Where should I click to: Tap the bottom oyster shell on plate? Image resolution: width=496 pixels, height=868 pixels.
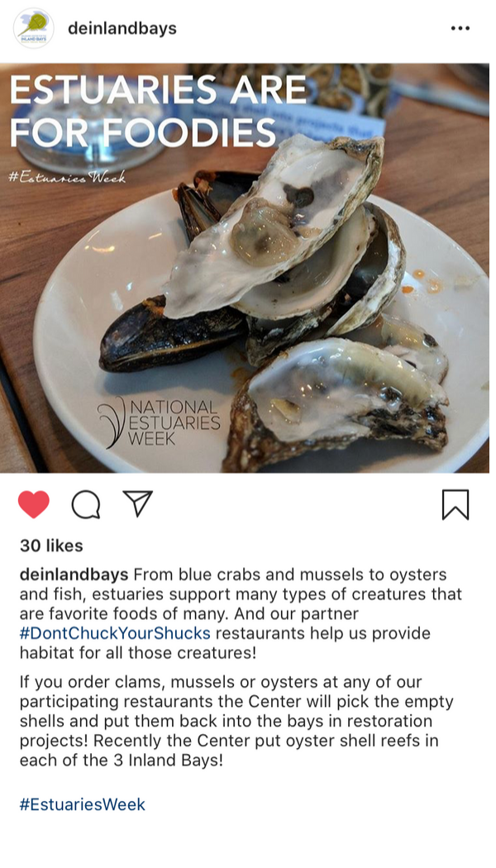coord(336,404)
